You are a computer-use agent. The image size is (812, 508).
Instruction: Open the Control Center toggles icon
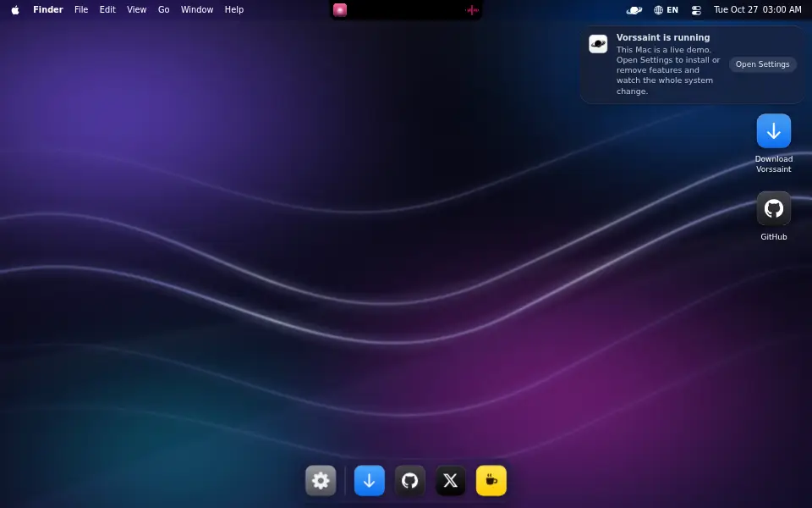click(696, 10)
